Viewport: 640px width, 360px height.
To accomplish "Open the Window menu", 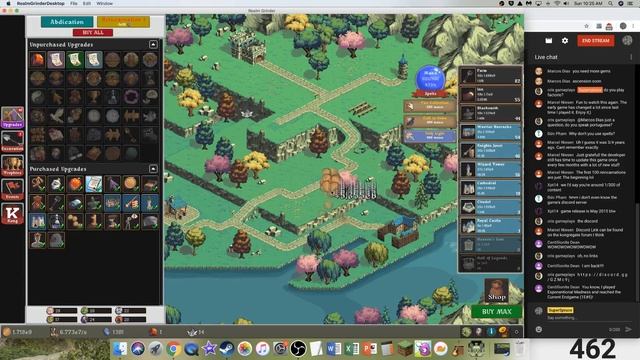I will pos(104,3).
